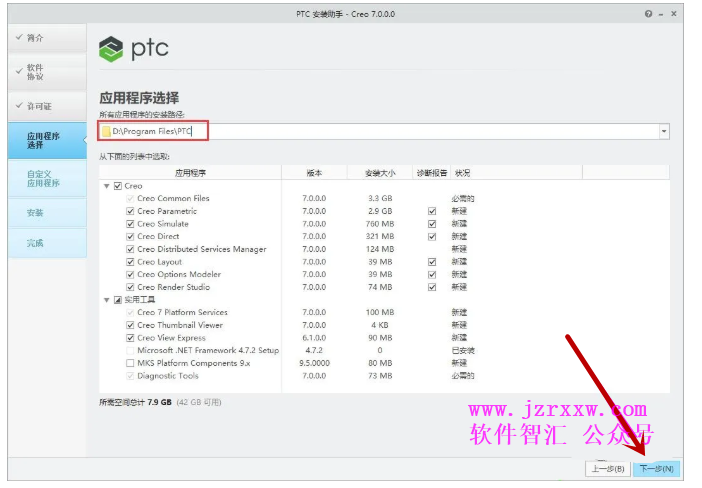Viewport: 702px width, 488px height.
Task: Toggle diagnostic report for Creo Parametric
Action: [x=432, y=211]
